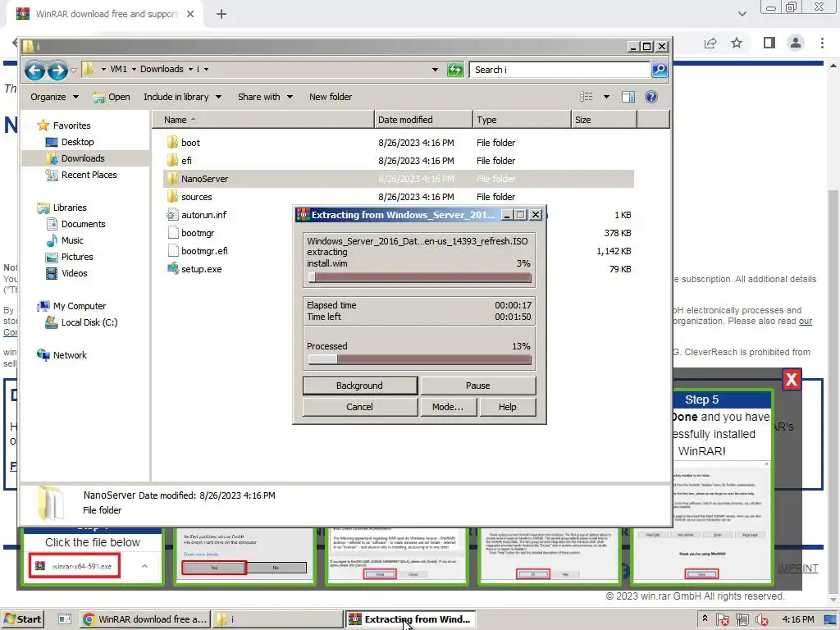This screenshot has height=630, width=840.
Task: Change view with the view icon
Action: 586,97
